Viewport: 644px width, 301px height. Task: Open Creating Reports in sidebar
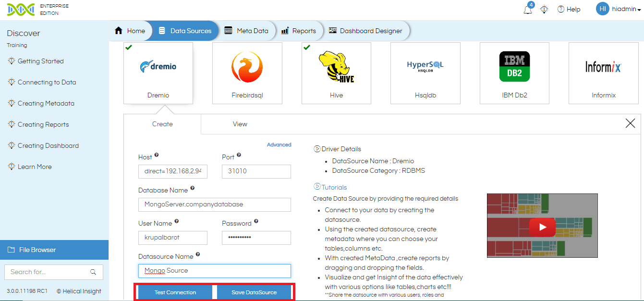click(43, 124)
